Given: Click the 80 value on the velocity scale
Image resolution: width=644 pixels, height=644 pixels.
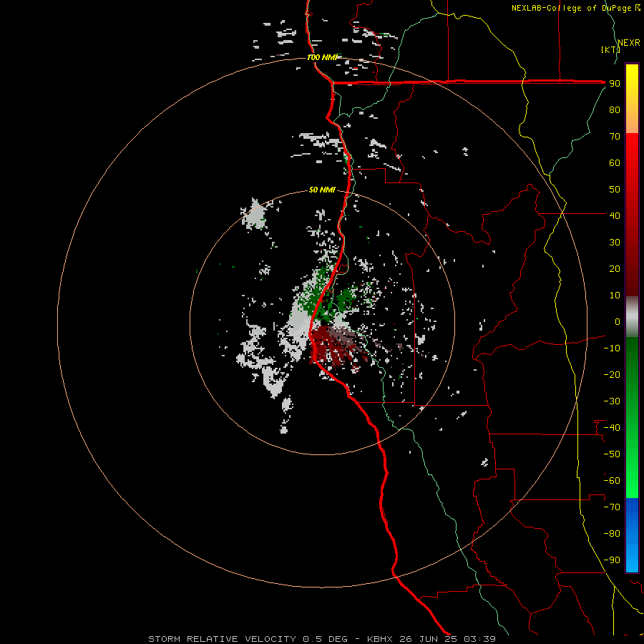Looking at the screenshot, I should [615, 110].
